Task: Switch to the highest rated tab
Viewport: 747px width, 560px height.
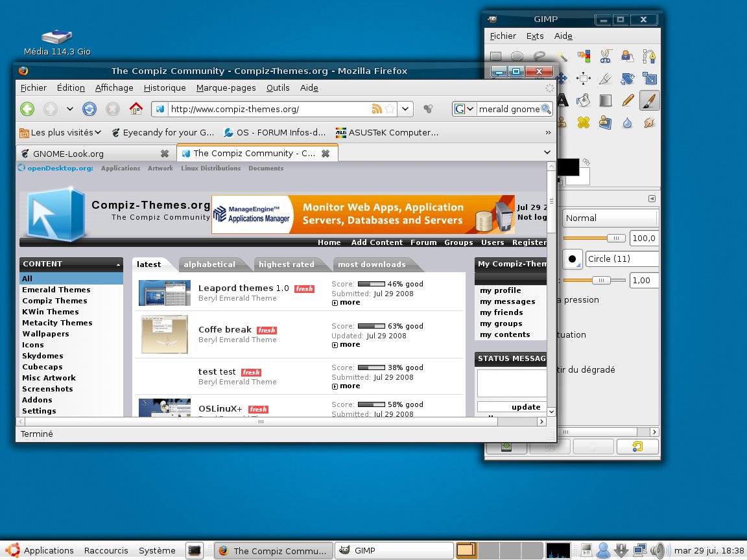Action: pos(287,264)
